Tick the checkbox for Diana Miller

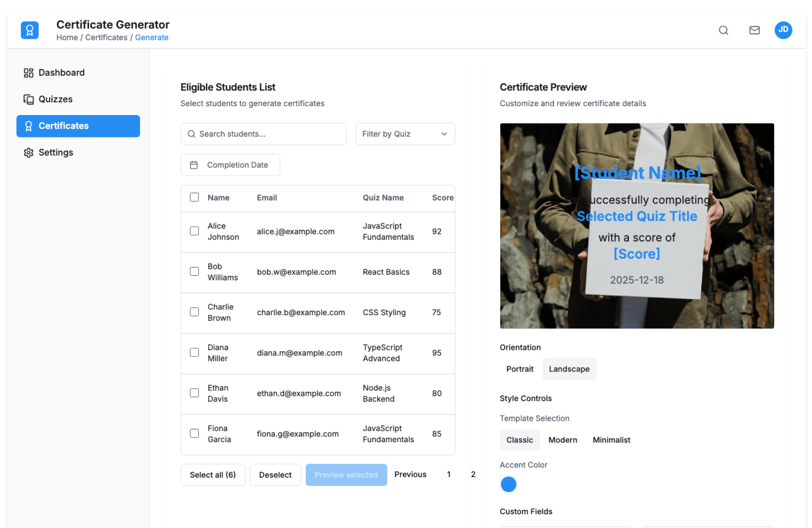click(194, 352)
